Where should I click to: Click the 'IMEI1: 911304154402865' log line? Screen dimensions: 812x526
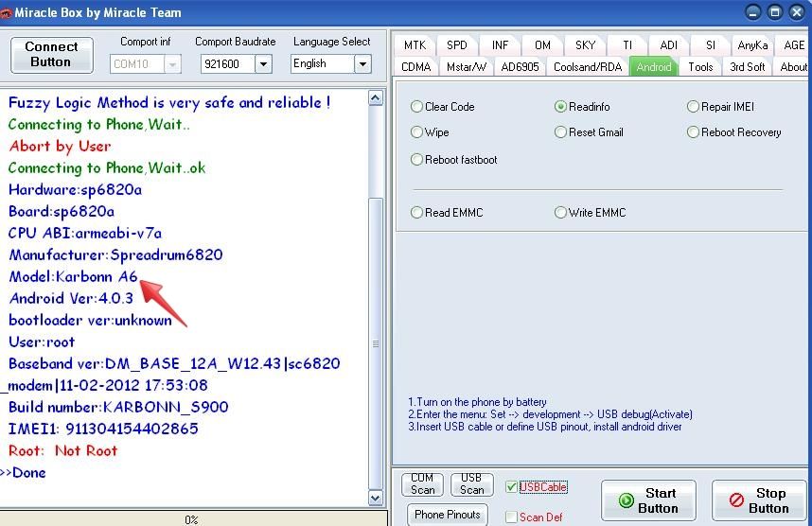pos(103,429)
